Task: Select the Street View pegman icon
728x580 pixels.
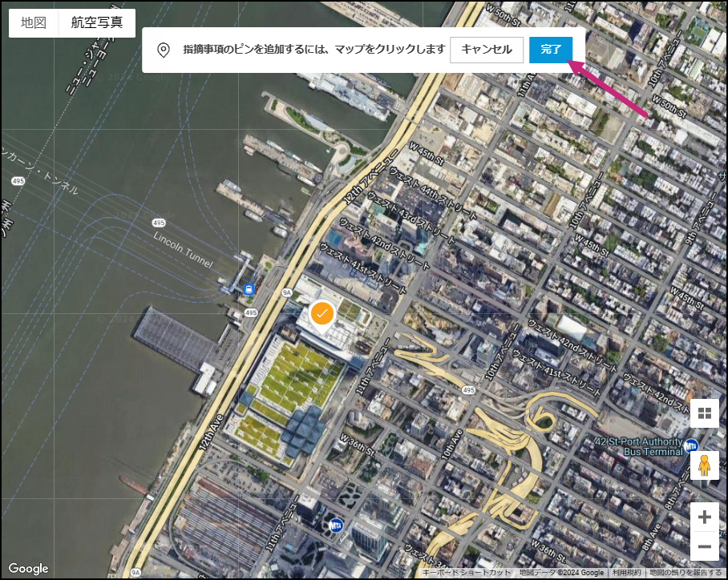Action: click(704, 465)
